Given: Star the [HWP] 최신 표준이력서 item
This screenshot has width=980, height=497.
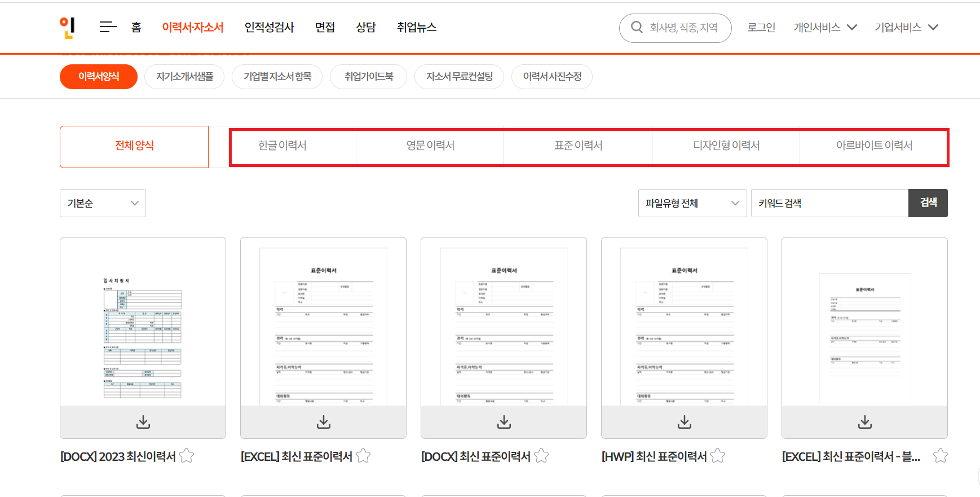Looking at the screenshot, I should pyautogui.click(x=718, y=455).
